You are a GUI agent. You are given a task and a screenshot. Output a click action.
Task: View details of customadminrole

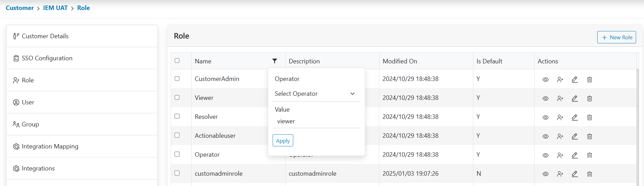tap(546, 174)
